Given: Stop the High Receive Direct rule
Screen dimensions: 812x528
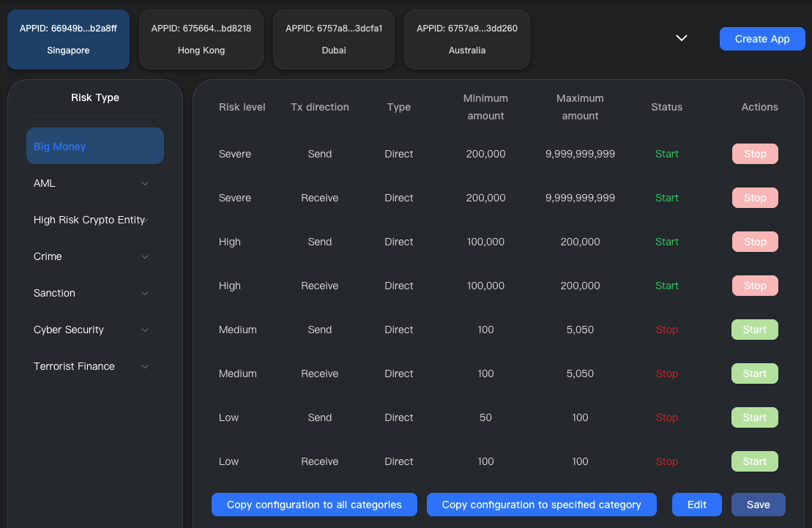Looking at the screenshot, I should point(755,286).
